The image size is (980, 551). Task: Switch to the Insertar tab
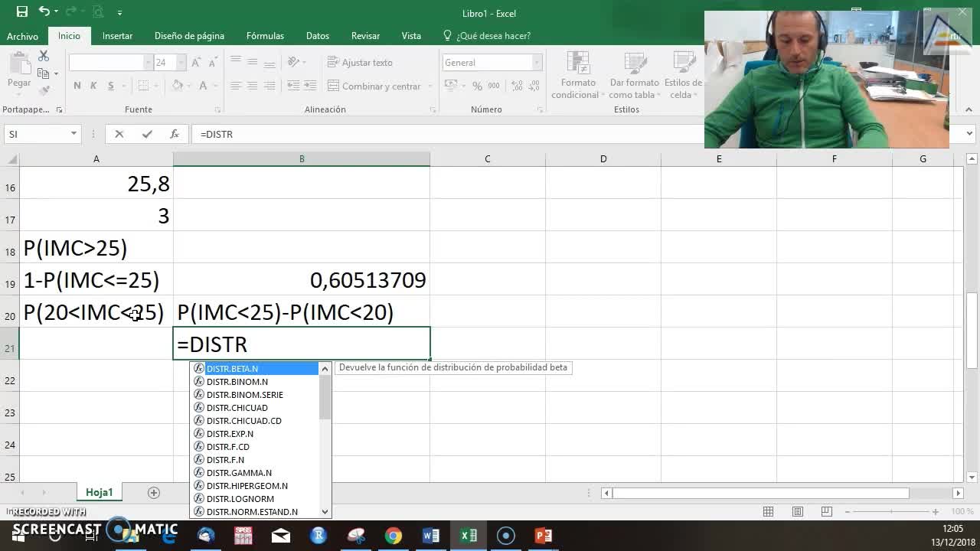click(117, 36)
